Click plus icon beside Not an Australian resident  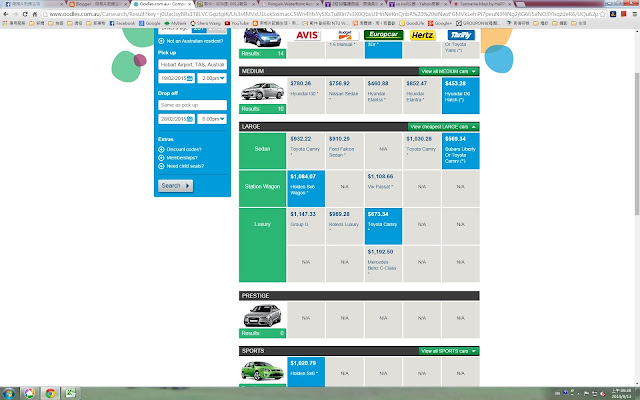[x=161, y=41]
